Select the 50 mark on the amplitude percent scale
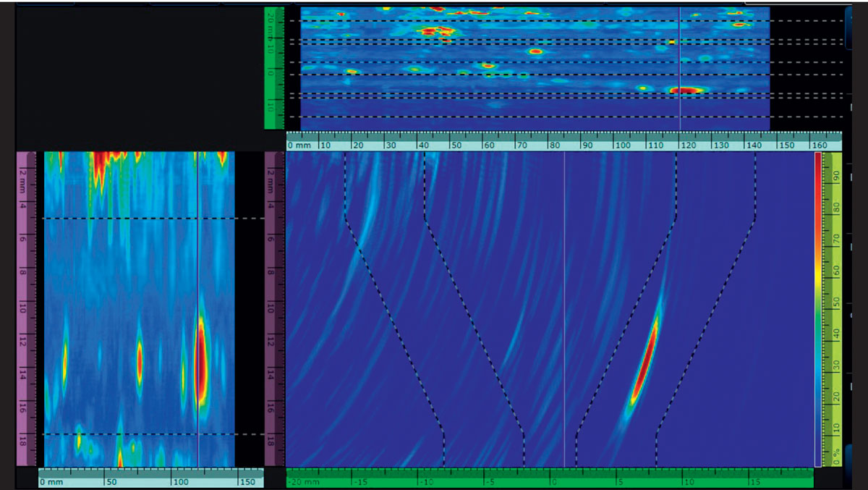Screen dimensions: 868x490 834,300
